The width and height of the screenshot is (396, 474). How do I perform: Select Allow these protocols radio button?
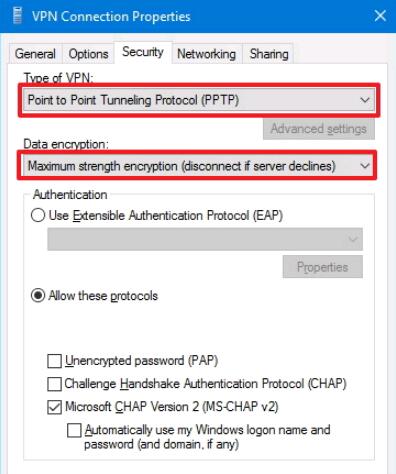tap(38, 296)
